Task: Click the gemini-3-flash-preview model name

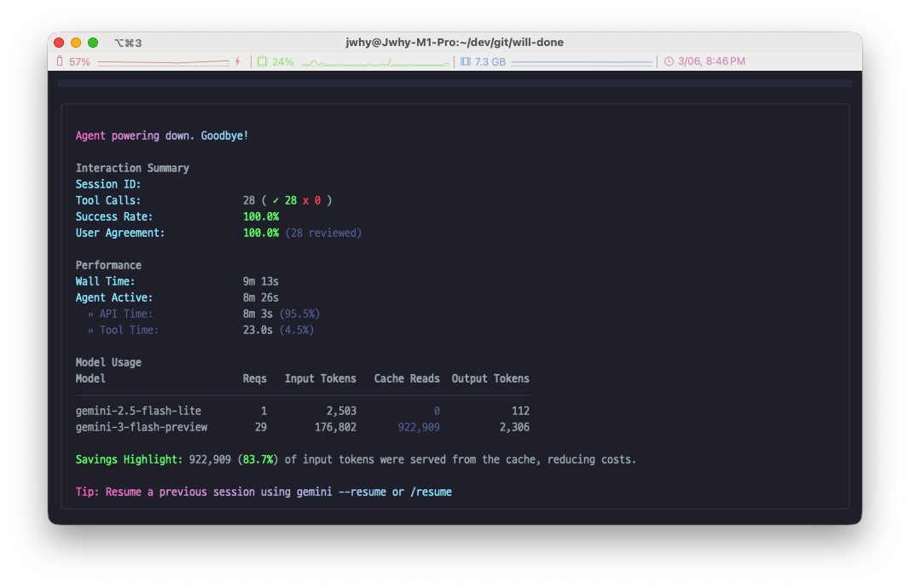Action: pos(142,428)
